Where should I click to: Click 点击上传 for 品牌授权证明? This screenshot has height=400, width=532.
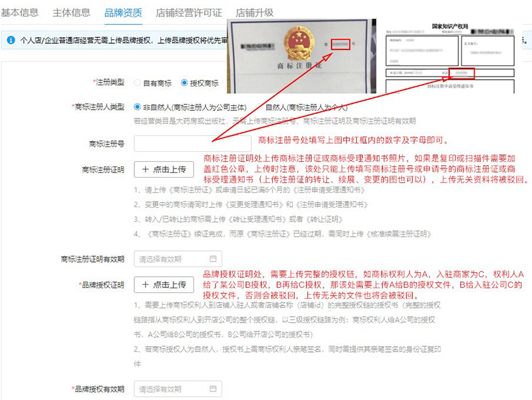click(164, 284)
